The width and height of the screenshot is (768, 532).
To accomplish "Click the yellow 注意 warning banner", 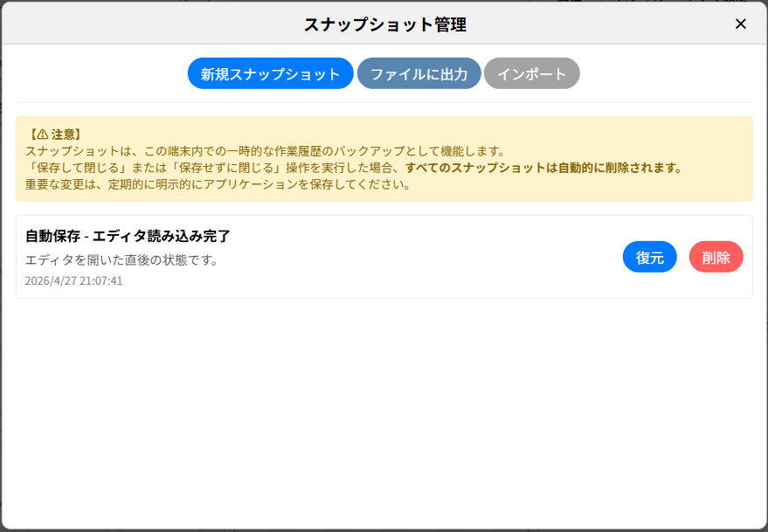I will tap(384, 157).
